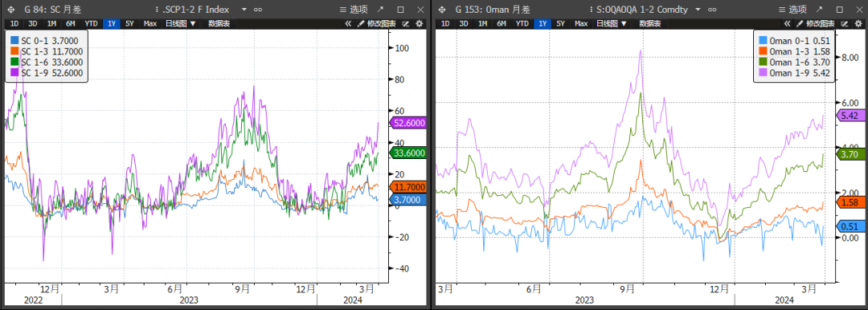Open the 数据表 data table in the SC panel

click(219, 23)
